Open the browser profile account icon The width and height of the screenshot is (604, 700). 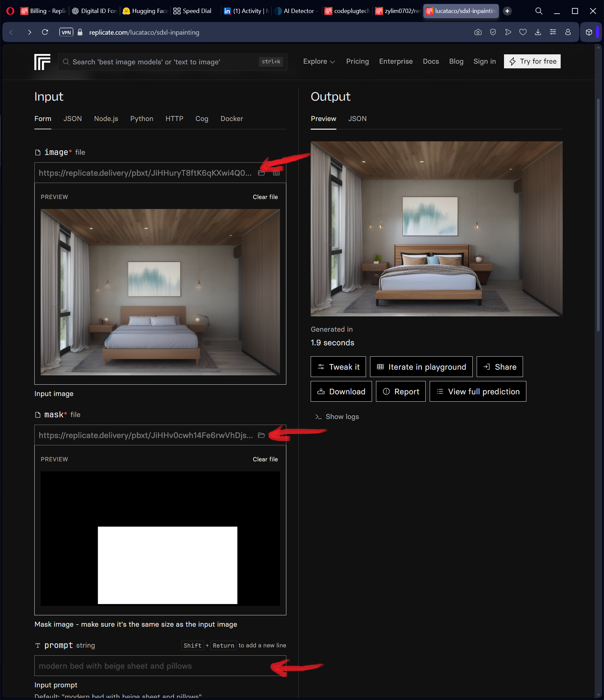coord(568,32)
